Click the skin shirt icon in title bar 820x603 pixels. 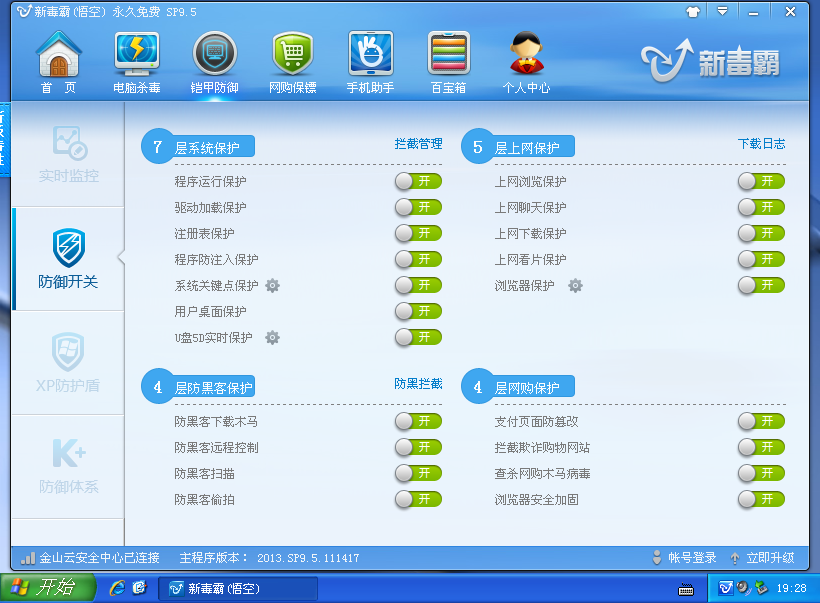(693, 12)
